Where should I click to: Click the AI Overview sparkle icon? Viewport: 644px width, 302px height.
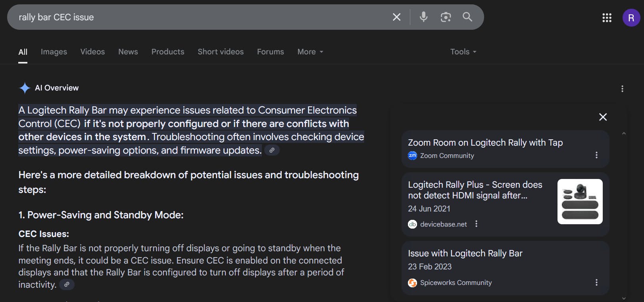(x=25, y=88)
